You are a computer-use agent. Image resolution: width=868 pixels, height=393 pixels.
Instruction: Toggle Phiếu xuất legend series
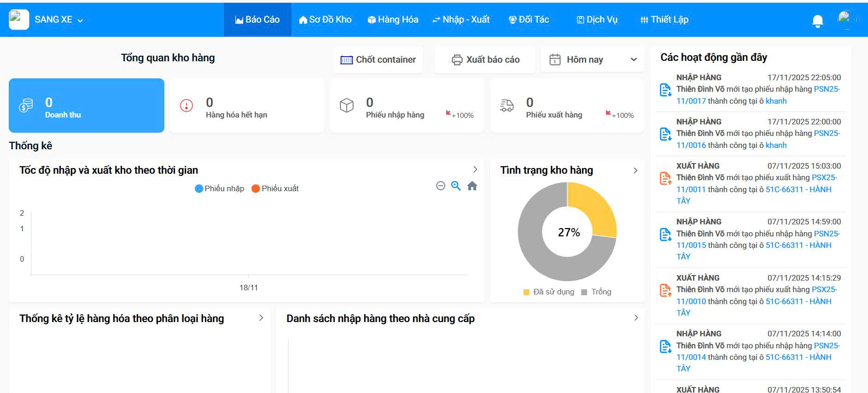click(275, 188)
